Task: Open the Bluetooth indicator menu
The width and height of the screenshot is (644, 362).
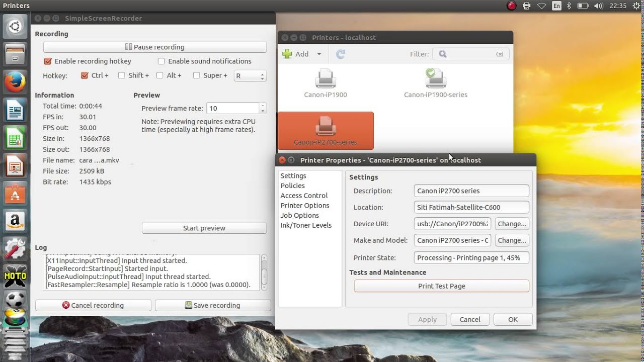Action: point(569,6)
